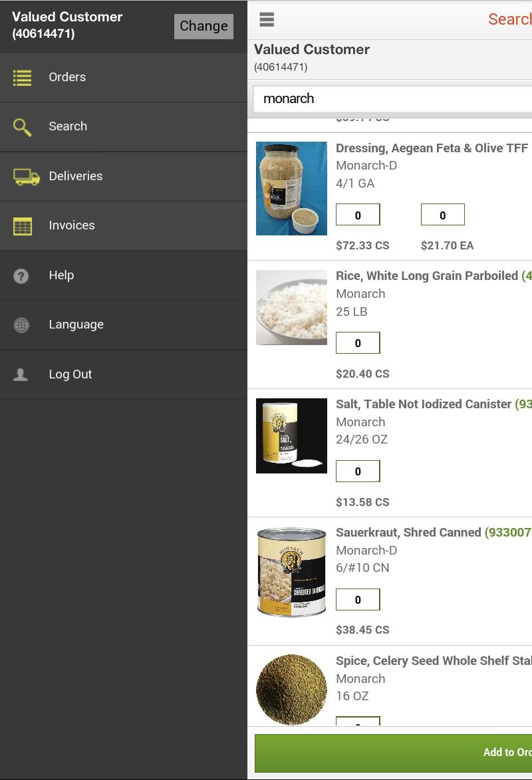Click the Change customer button
The width and height of the screenshot is (532, 780).
pyautogui.click(x=203, y=27)
